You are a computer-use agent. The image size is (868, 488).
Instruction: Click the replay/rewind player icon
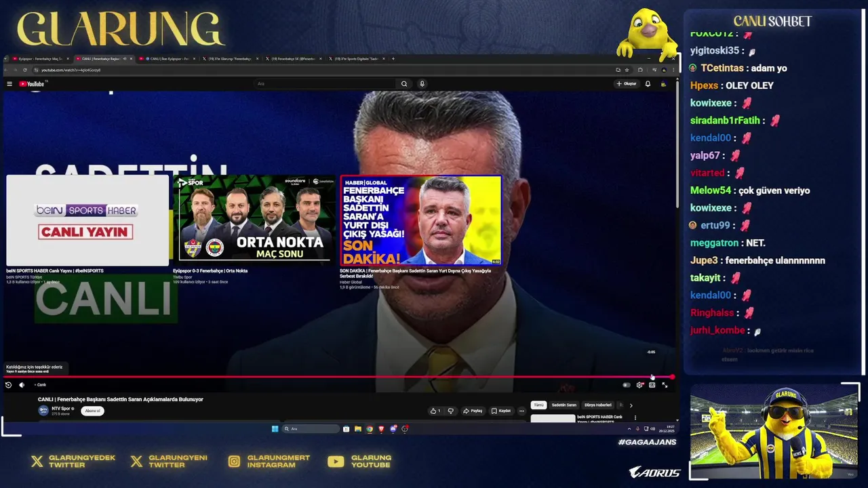pos(8,385)
